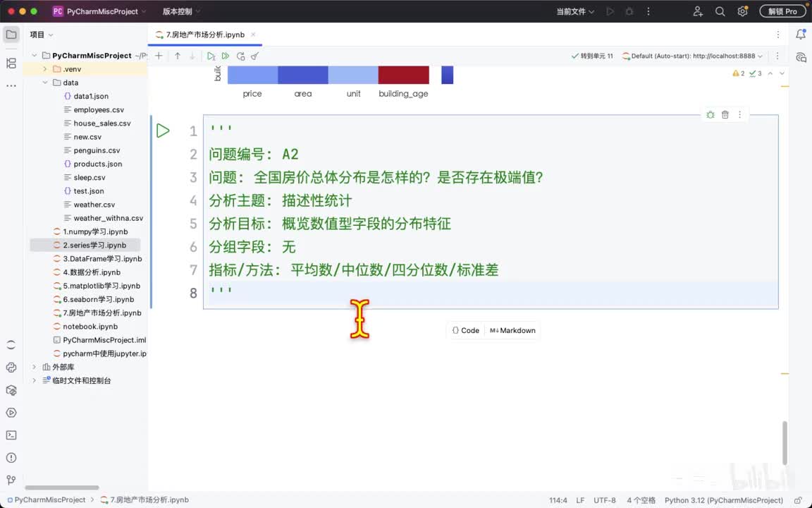Open IDE settings gear icon

(x=742, y=11)
